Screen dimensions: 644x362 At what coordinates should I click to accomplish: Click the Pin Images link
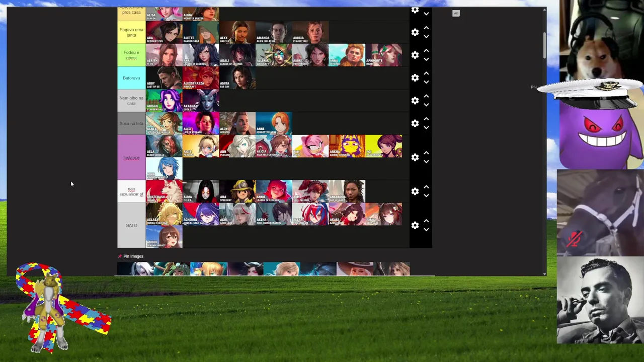point(133,256)
